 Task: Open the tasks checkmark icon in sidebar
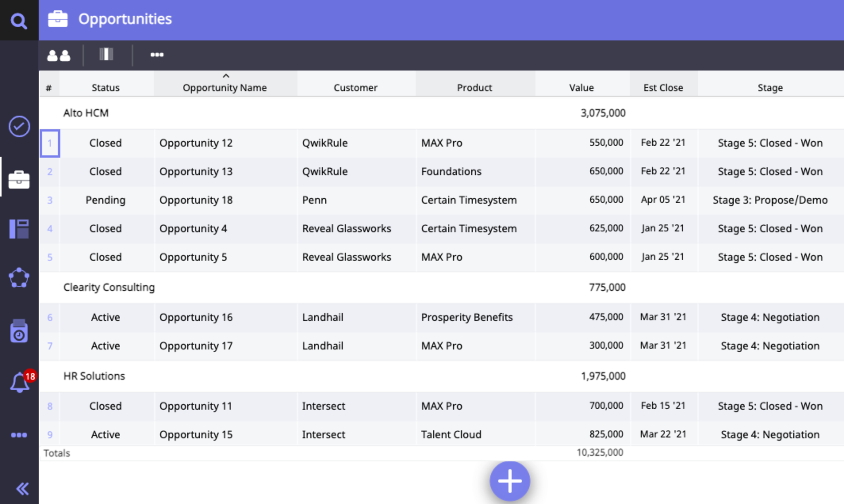coord(19,126)
